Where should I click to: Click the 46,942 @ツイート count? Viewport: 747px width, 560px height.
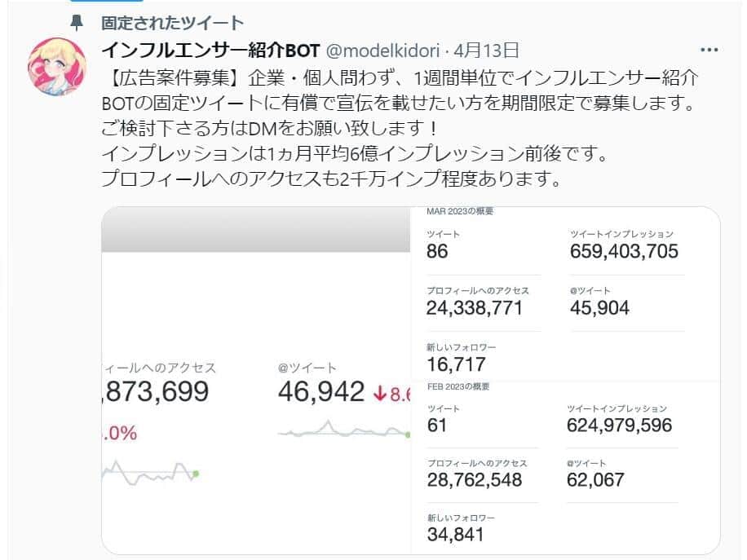point(320,392)
